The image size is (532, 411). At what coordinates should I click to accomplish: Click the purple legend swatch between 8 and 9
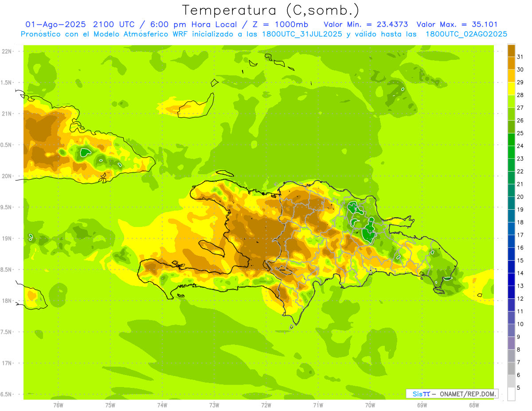point(511,343)
